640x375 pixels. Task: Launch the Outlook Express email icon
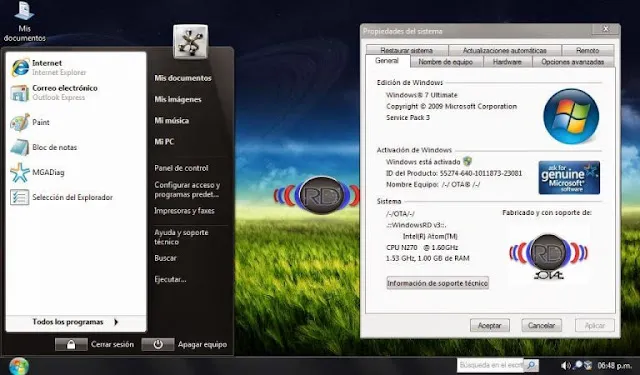click(x=19, y=93)
